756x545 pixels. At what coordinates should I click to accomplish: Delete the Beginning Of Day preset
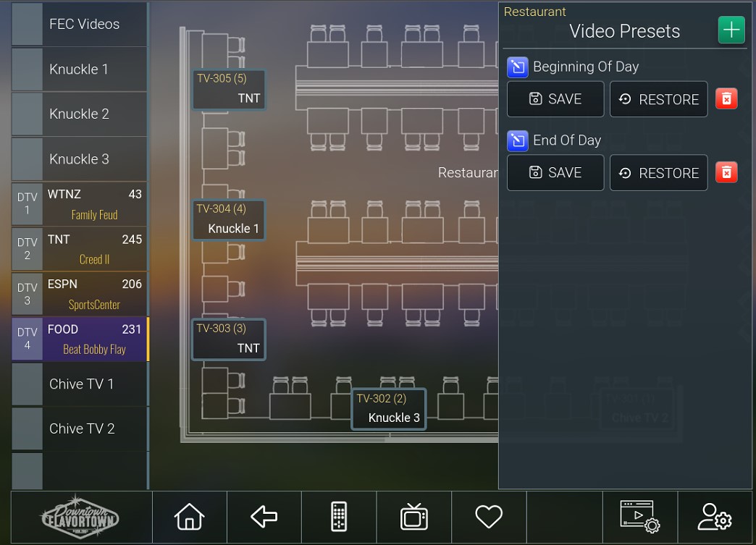[726, 98]
